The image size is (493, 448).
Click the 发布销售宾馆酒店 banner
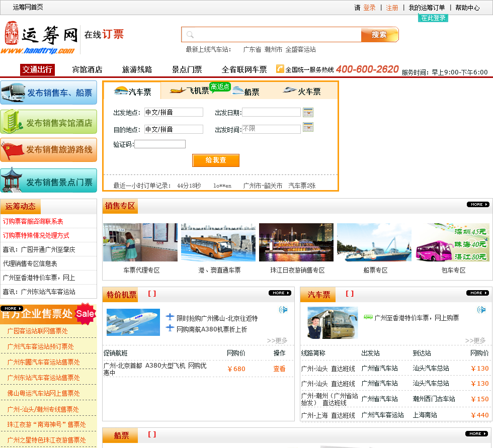49,122
